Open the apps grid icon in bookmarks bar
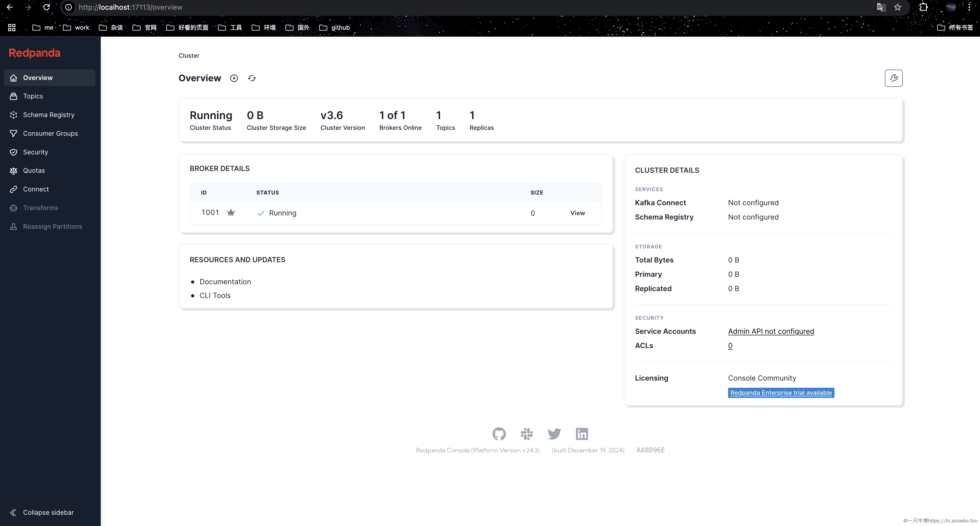This screenshot has width=980, height=526. pos(12,27)
